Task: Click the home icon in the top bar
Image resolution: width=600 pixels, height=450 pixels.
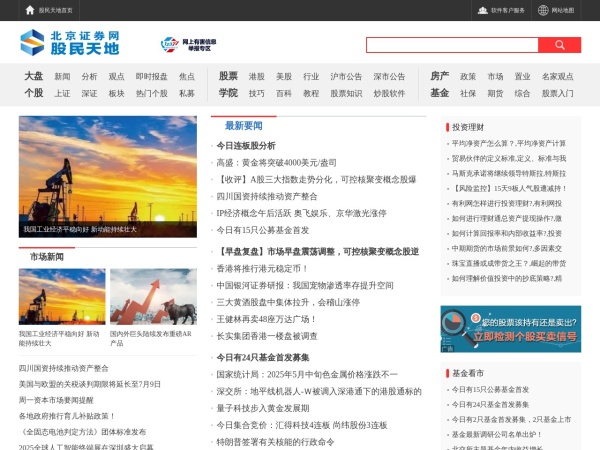Action: coord(30,10)
